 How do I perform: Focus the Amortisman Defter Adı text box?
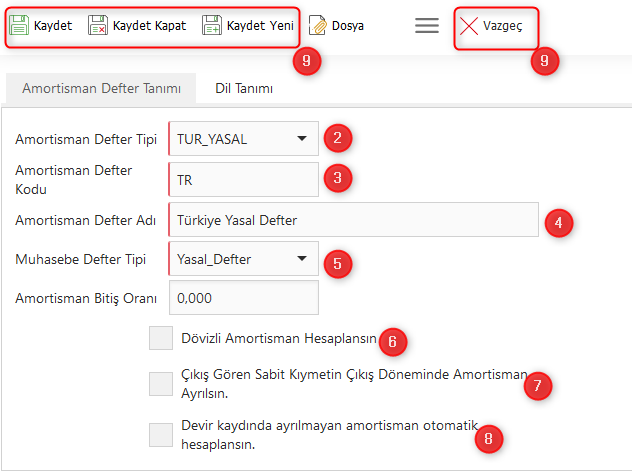tap(353, 220)
